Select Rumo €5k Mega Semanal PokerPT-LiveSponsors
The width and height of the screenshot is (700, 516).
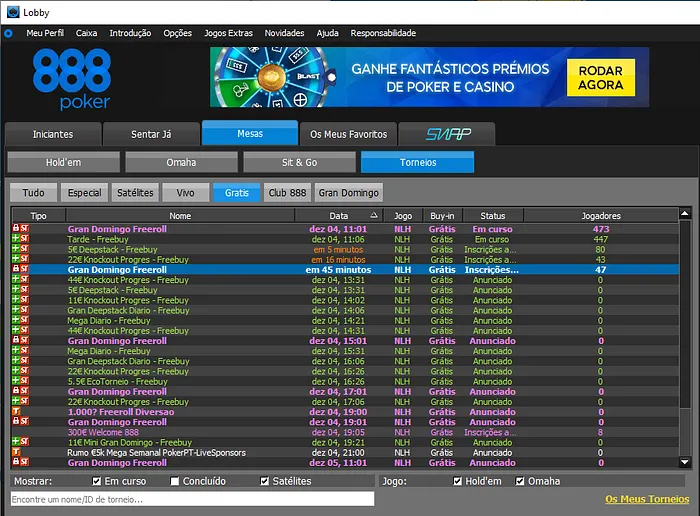click(345, 452)
